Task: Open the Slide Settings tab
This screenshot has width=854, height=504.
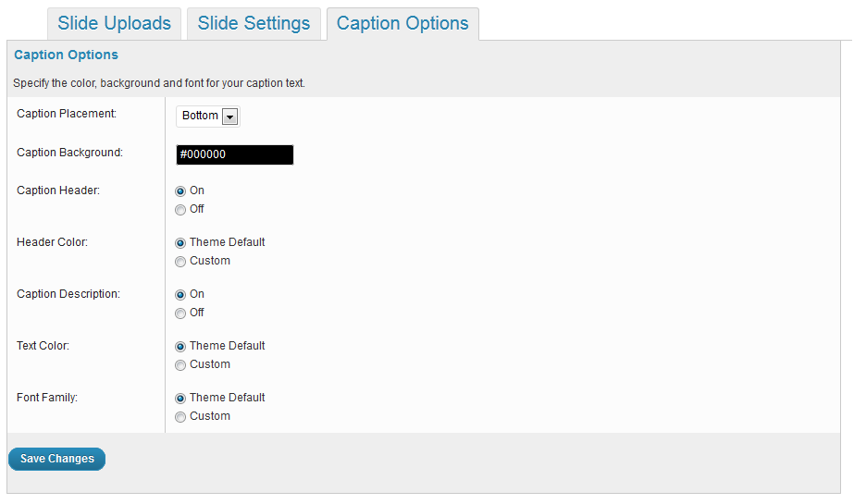Action: click(254, 24)
